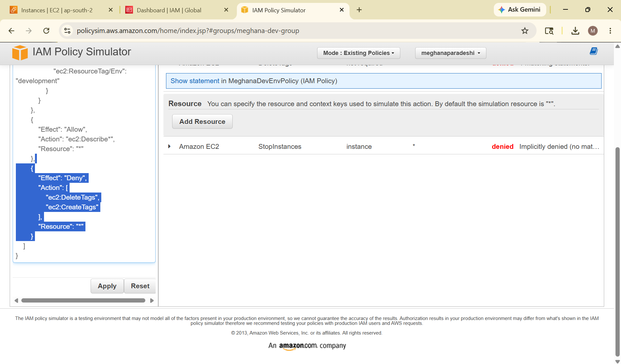The image size is (621, 364).
Task: Click the "ec2:ResourceTag/Env" condition line
Action: (90, 71)
